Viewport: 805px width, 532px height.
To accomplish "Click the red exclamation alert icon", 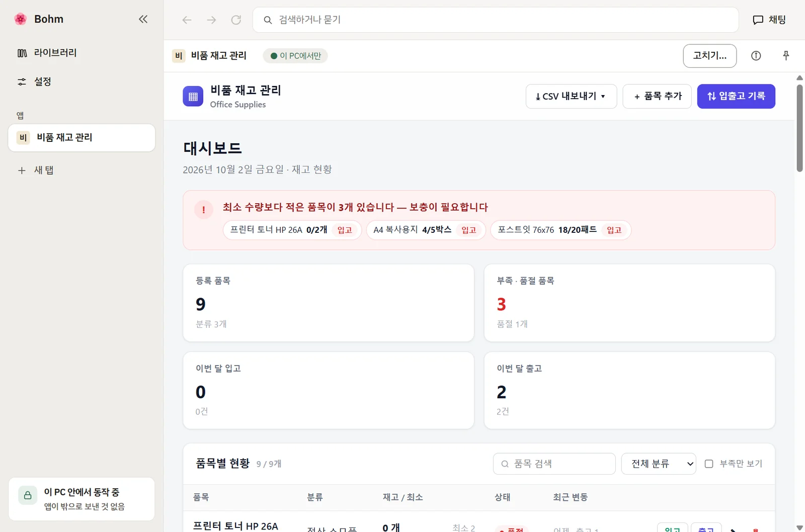I will (x=204, y=210).
